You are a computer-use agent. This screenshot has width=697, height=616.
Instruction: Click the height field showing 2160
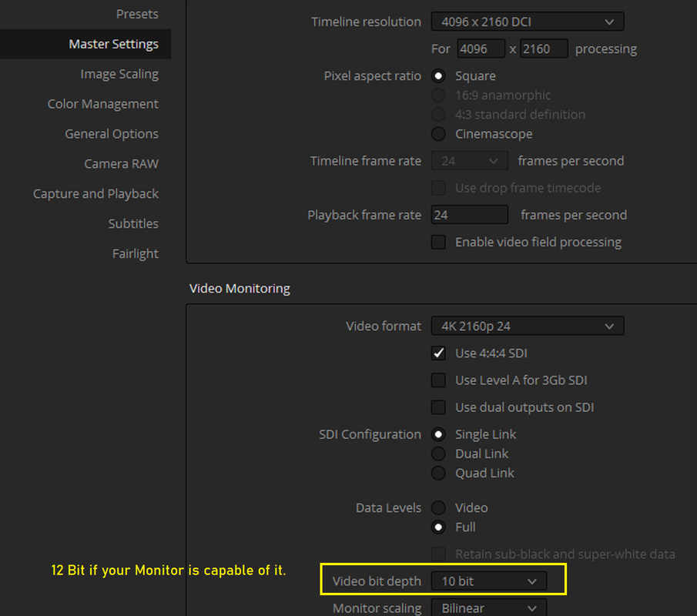pos(544,49)
